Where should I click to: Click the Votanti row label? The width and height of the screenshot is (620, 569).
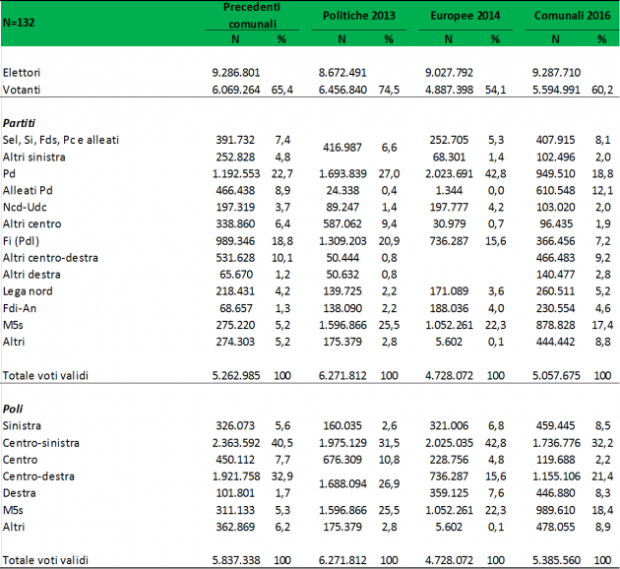pos(21,90)
